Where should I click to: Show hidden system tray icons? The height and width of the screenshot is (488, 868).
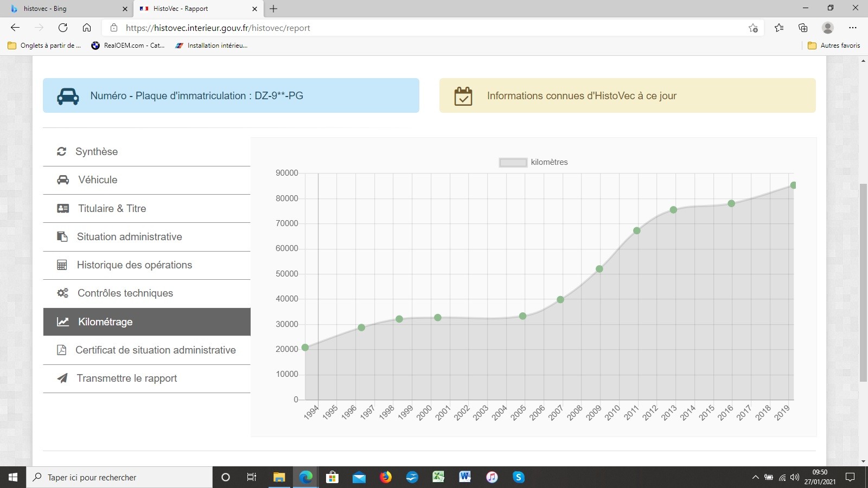pyautogui.click(x=755, y=477)
